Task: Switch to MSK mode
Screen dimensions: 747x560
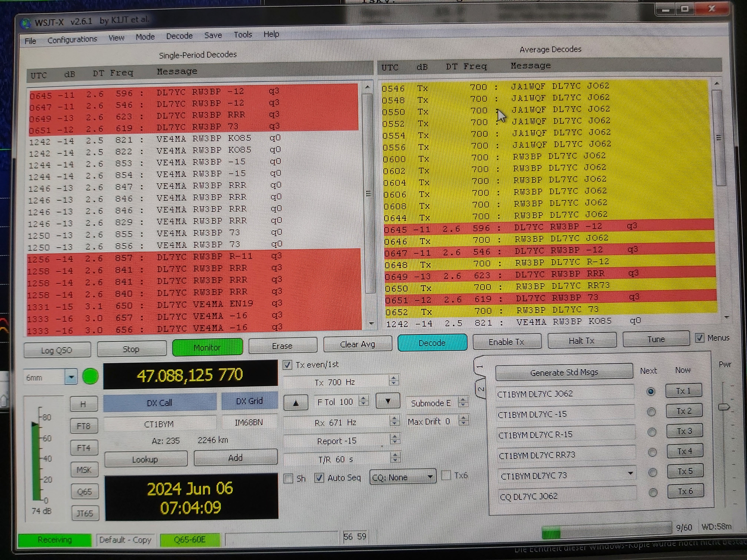Action: point(85,470)
